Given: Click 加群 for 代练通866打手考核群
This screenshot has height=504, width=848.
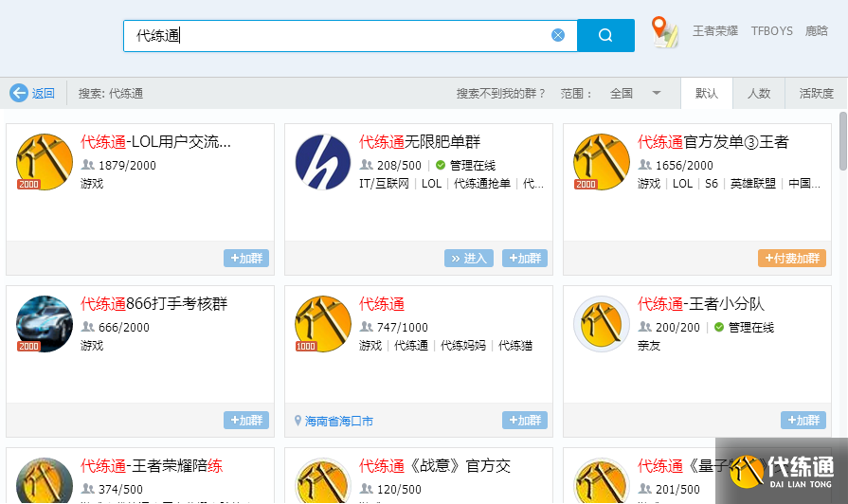Looking at the screenshot, I should pyautogui.click(x=246, y=421).
